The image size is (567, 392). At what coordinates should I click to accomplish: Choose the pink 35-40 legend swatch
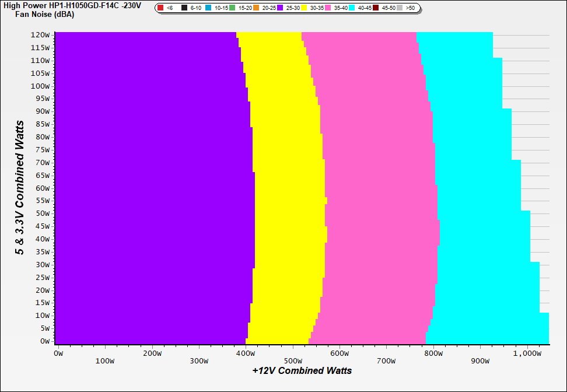coord(328,8)
